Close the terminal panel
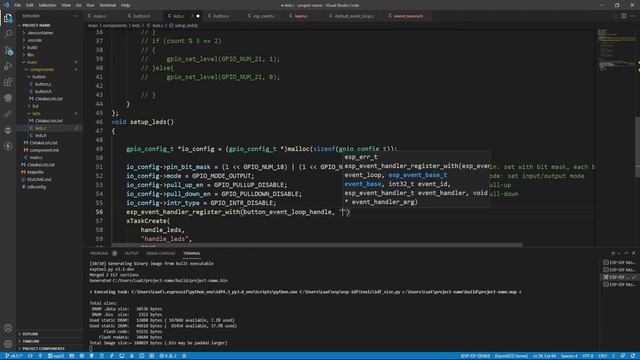The height and width of the screenshot is (360, 640). pyautogui.click(x=633, y=253)
